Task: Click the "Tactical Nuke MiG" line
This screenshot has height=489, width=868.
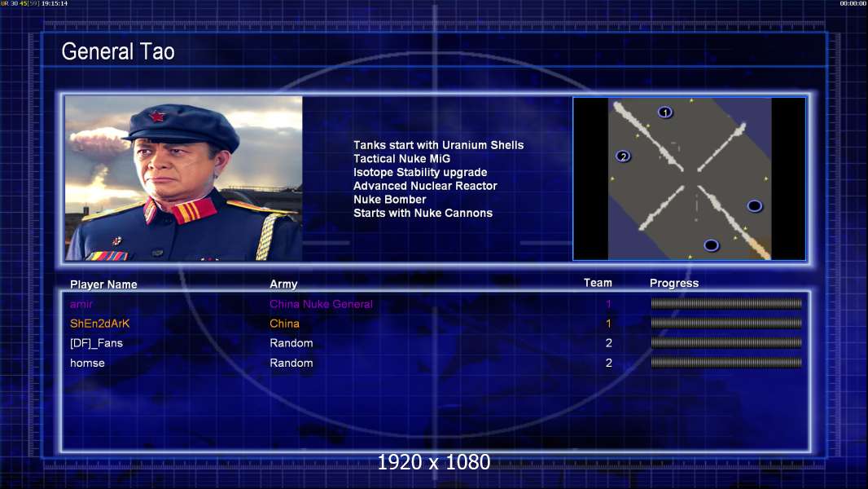Action: [x=402, y=158]
